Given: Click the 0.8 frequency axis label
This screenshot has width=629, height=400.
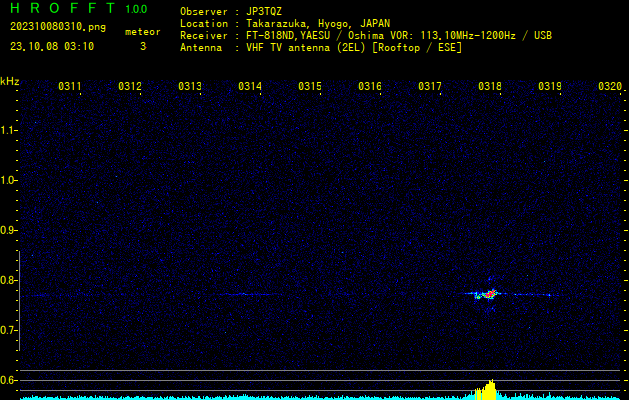Looking at the screenshot, I should tap(9, 280).
